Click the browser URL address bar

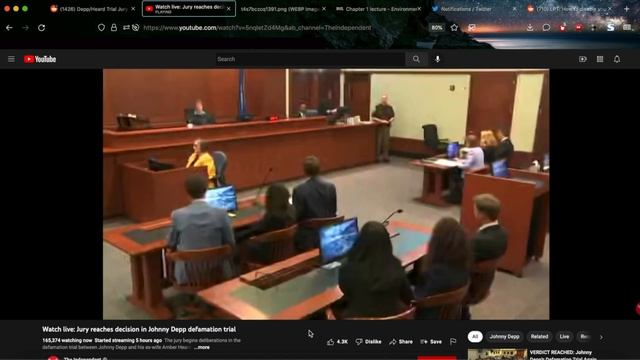[257, 28]
